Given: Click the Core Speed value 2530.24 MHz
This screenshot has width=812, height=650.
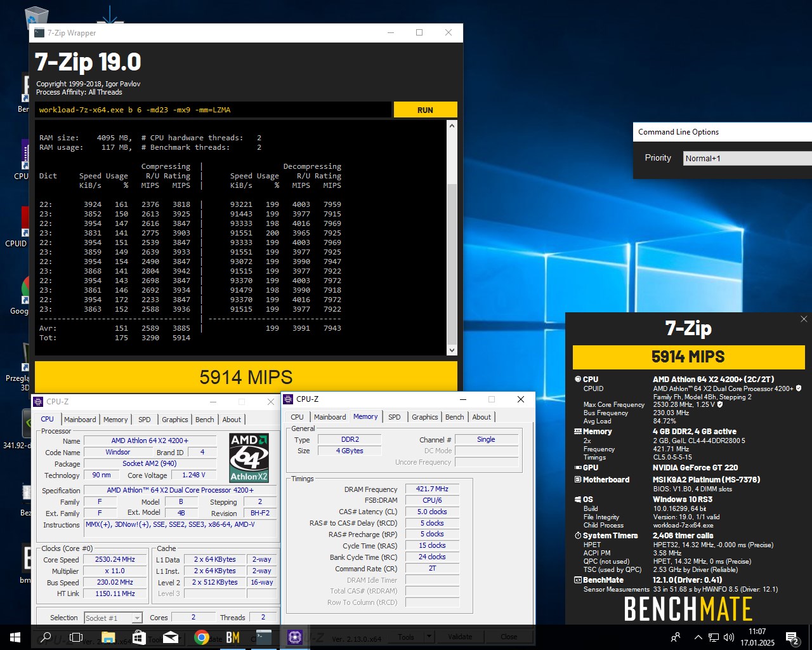Looking at the screenshot, I should pos(115,560).
